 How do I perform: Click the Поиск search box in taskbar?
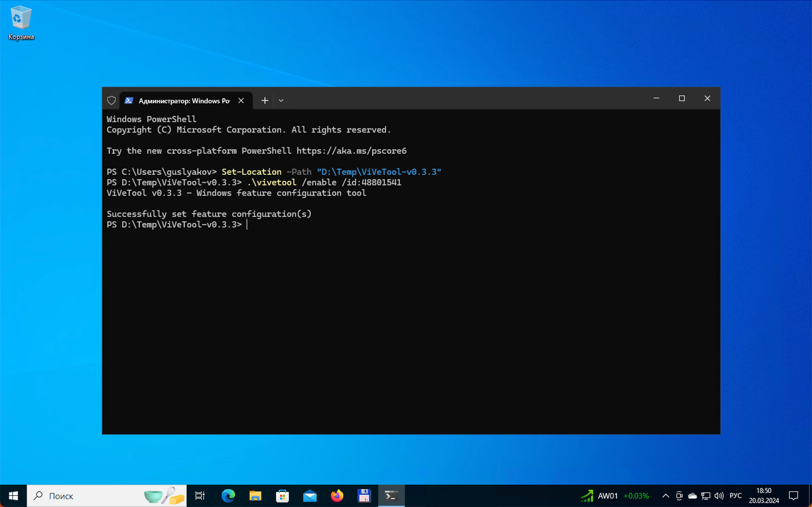click(107, 496)
